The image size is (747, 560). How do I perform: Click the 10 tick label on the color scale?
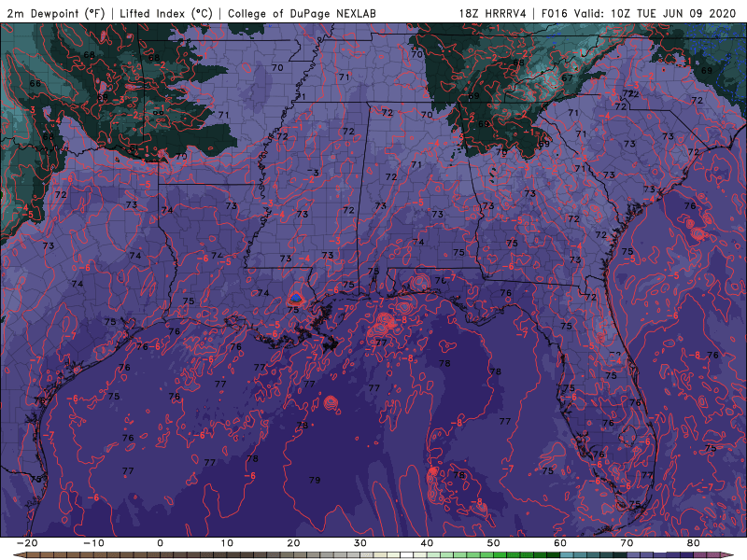coord(227,543)
